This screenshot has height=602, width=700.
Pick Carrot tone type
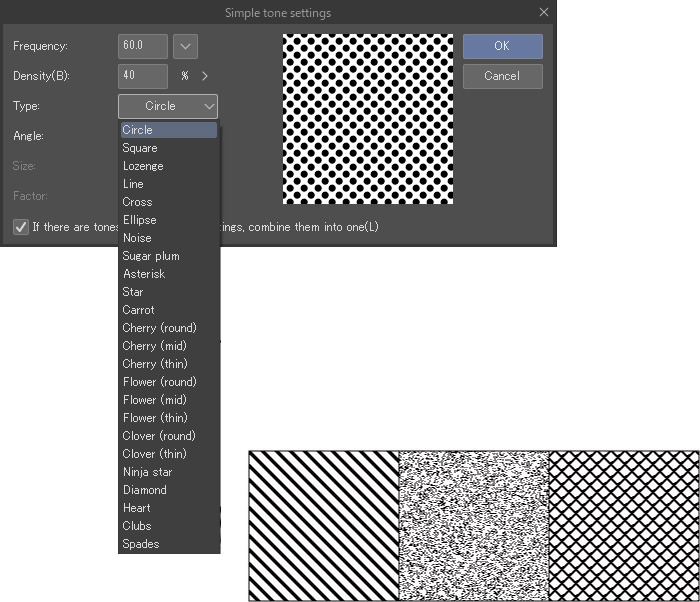(x=169, y=310)
